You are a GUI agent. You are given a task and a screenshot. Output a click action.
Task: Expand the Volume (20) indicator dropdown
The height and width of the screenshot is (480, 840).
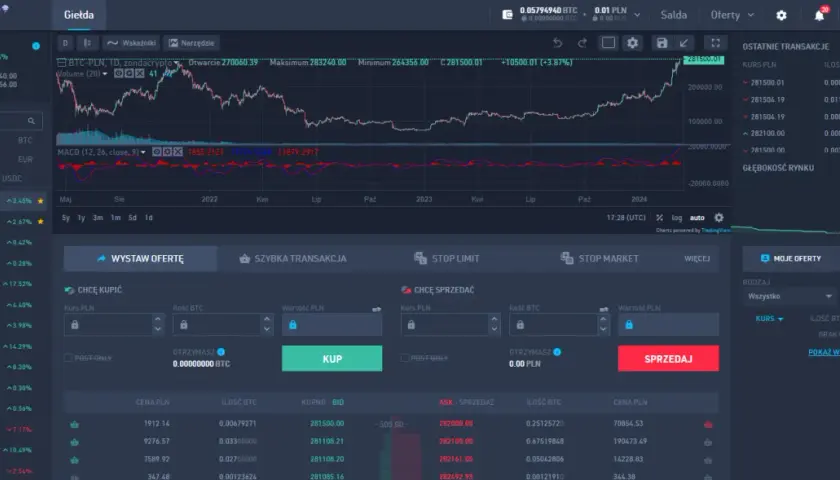[x=105, y=73]
